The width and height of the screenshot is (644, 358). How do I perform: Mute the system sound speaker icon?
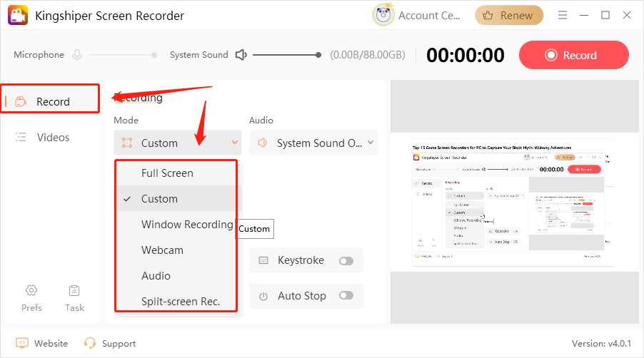241,54
